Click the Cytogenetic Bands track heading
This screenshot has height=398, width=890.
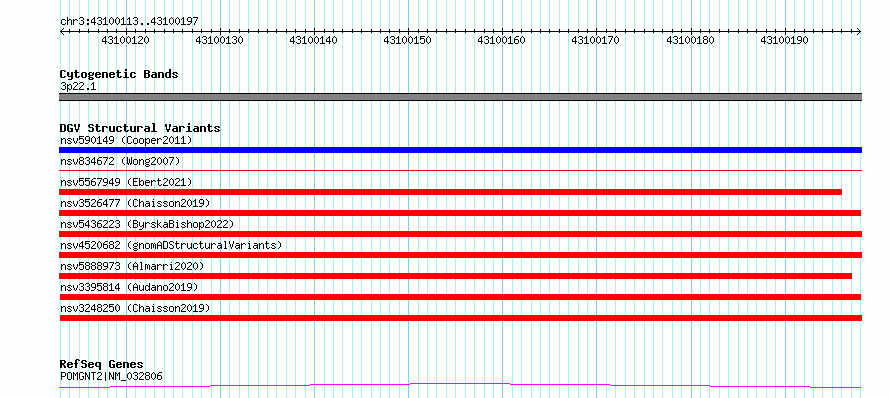click(x=119, y=74)
